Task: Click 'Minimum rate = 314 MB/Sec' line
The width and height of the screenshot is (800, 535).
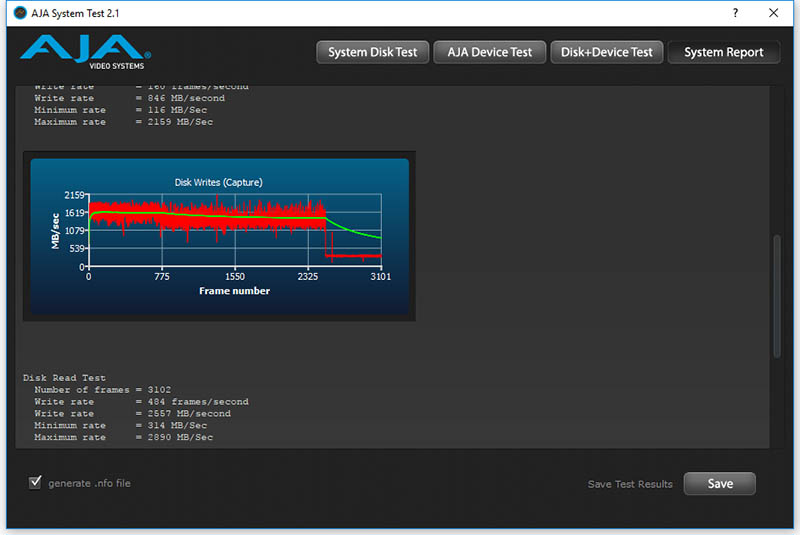Action: tap(120, 425)
